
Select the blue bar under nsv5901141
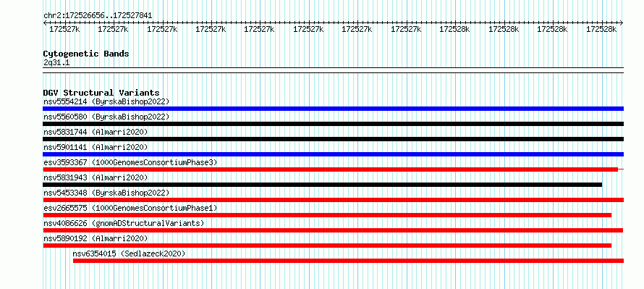[x=333, y=154]
